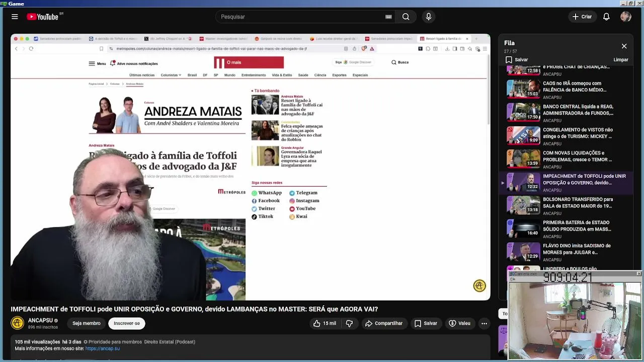Open Direito Estatal (Podcast) link
The width and height of the screenshot is (644, 362).
pos(170,342)
